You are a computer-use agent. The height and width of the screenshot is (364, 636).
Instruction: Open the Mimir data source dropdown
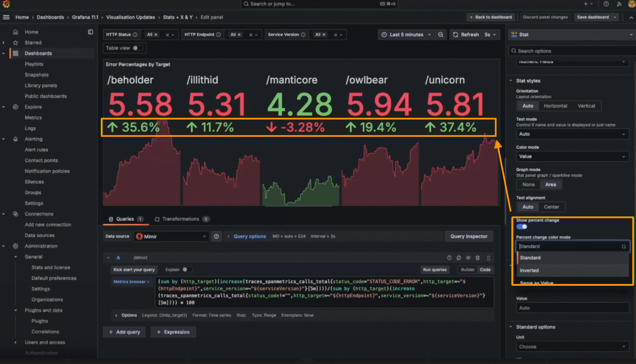[x=172, y=236]
